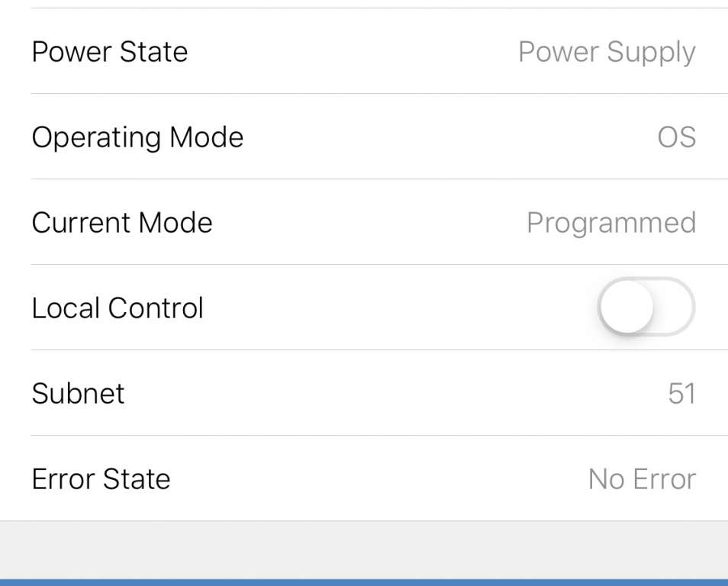Tap the Error State label

click(x=101, y=479)
